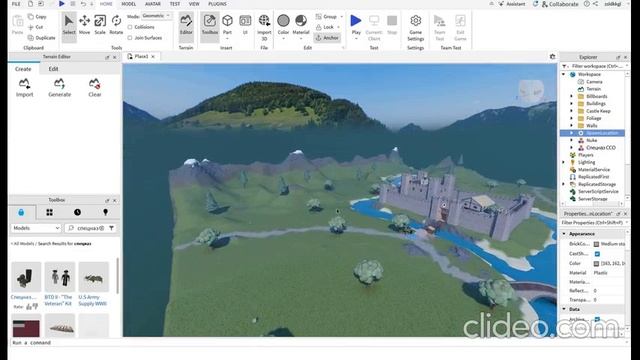The width and height of the screenshot is (640, 360).
Task: Click Generate terrain icon
Action: click(60, 88)
